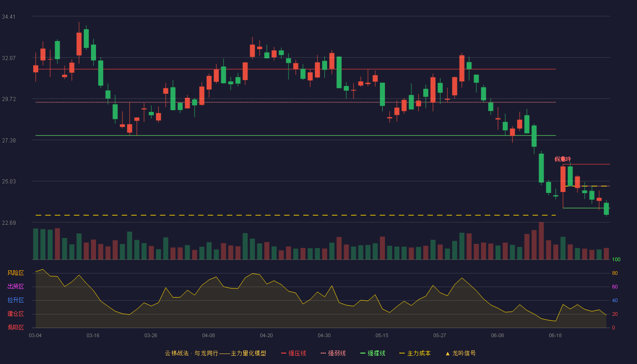The width and height of the screenshot is (637, 364).
Task: Toggle the 强撑线 legend item
Action: 373,353
